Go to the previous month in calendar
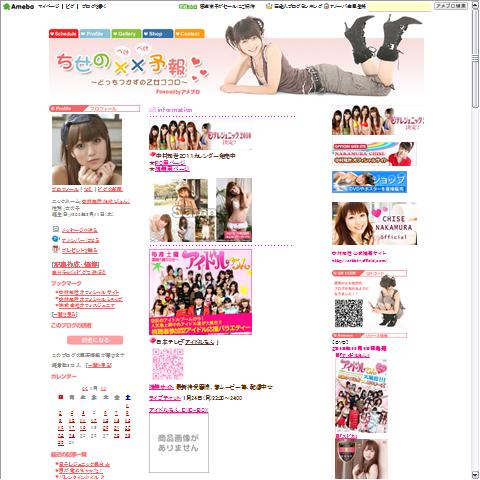This screenshot has width=480, height=480. 85,388
